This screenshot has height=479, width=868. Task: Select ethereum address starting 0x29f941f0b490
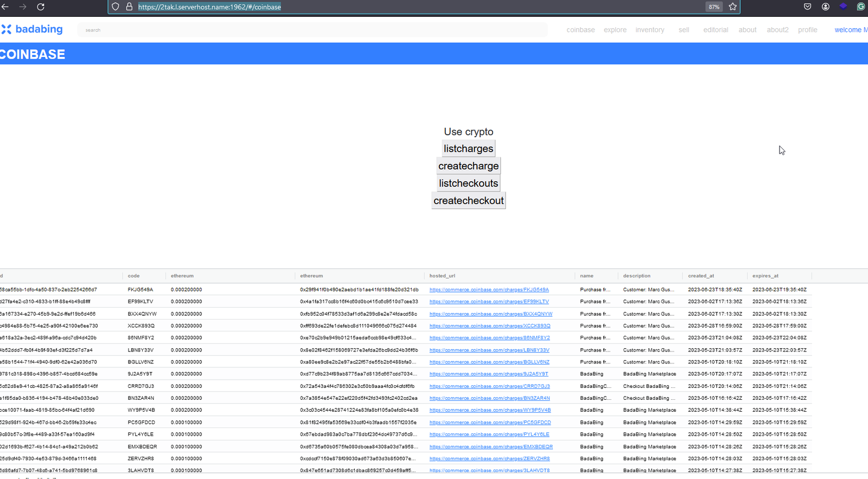[x=359, y=290]
